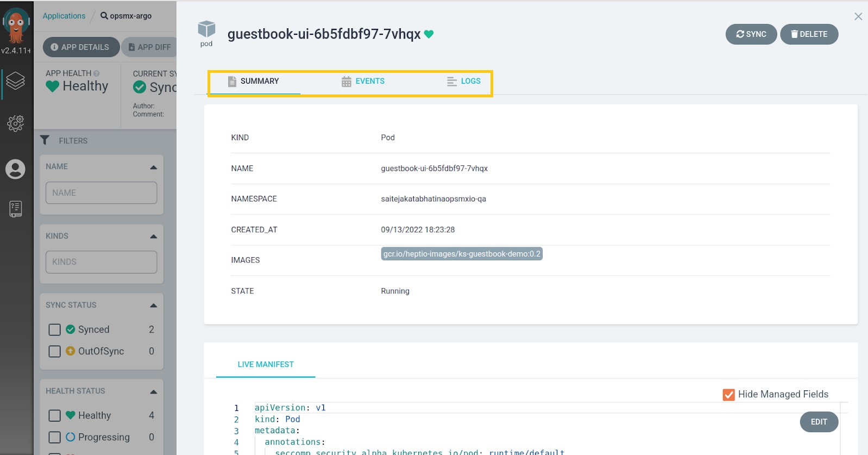Open User Info icon in sidebar
868x455 pixels.
pos(15,169)
